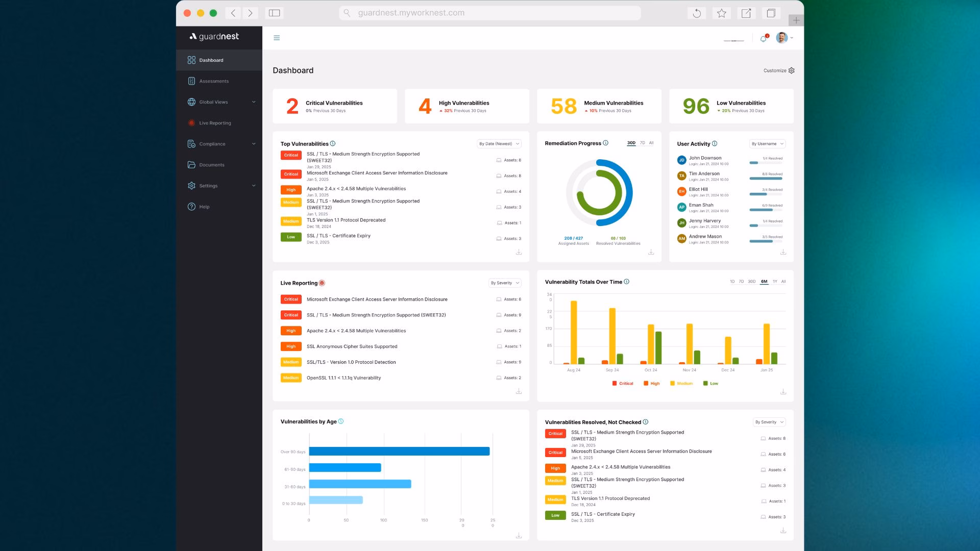Click John Downson's resolved progress bar
This screenshot has width=980, height=551.
766,163
